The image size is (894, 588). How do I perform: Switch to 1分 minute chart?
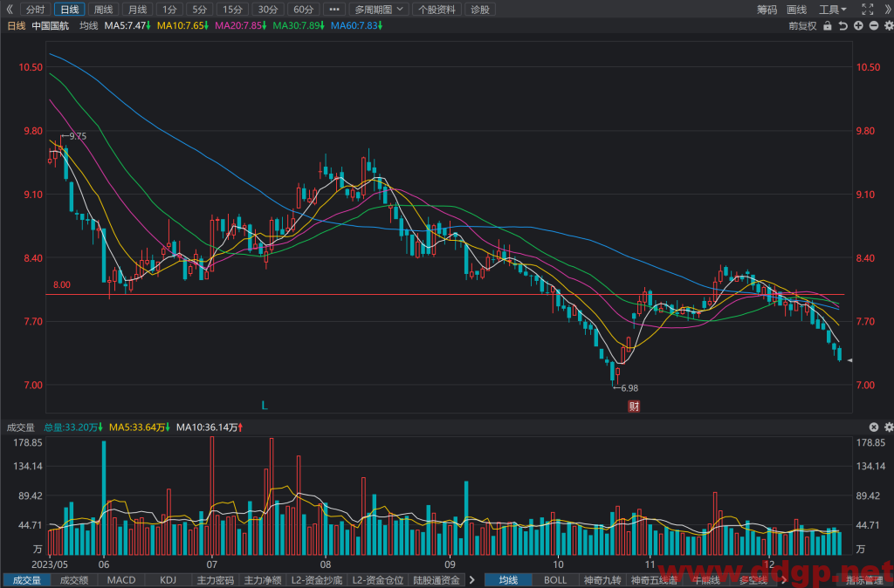click(x=169, y=9)
